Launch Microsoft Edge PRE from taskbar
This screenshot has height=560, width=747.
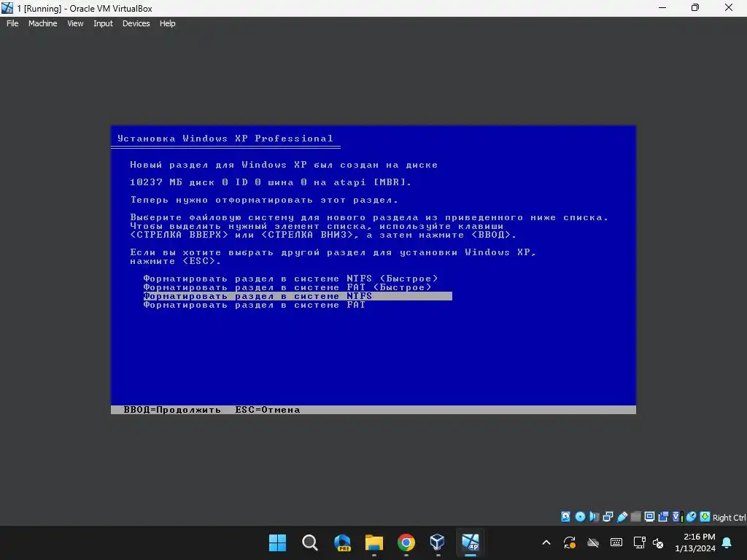tap(342, 542)
